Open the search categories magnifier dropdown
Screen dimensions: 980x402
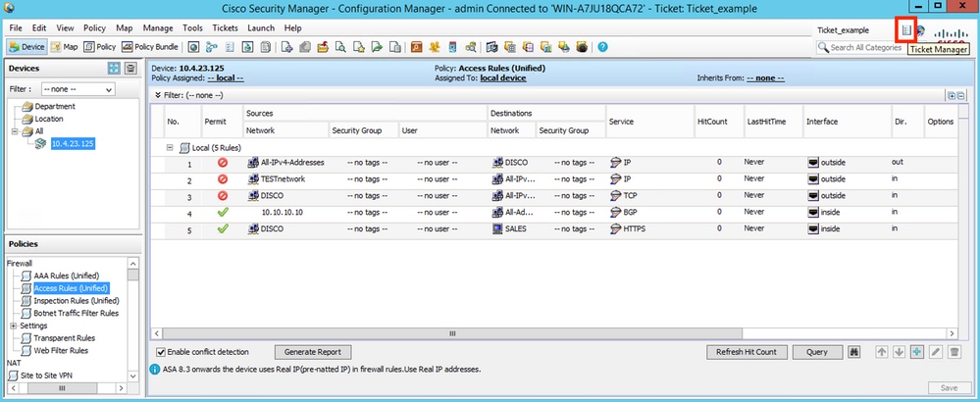point(823,47)
